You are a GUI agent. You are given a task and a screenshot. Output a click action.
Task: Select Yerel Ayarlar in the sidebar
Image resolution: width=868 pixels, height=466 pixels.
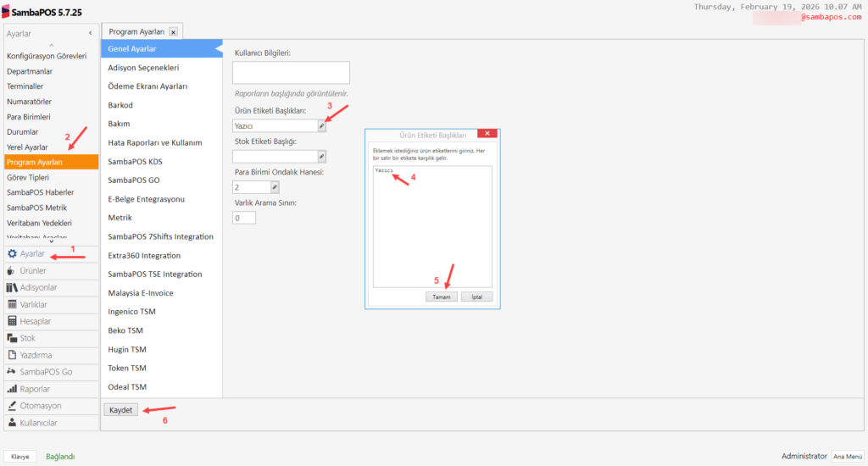(27, 147)
